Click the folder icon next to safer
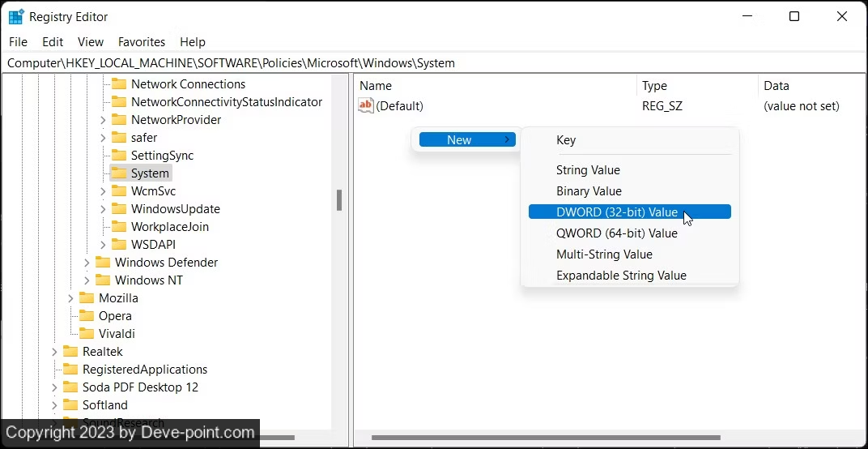868x449 pixels. point(119,138)
